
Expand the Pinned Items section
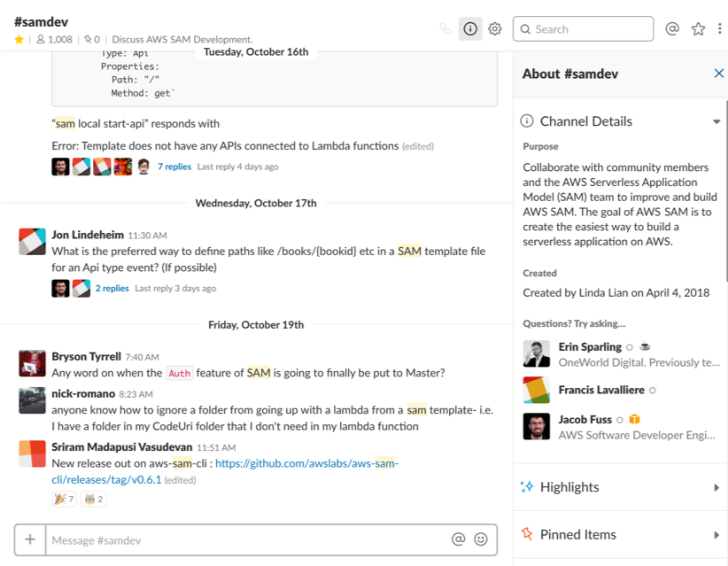point(716,535)
